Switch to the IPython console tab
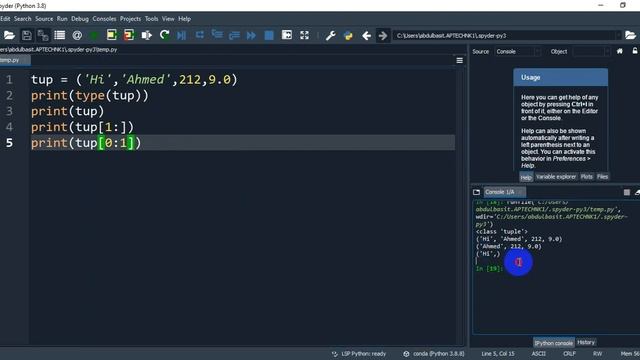640x360 pixels. [x=554, y=343]
